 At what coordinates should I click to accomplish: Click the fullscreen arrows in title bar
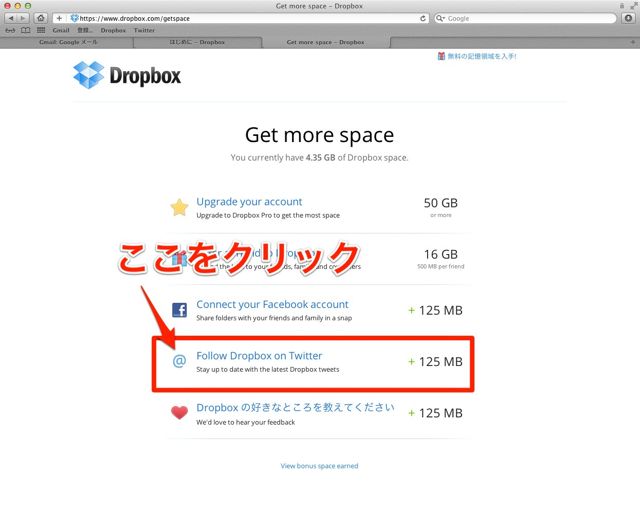pyautogui.click(x=633, y=6)
